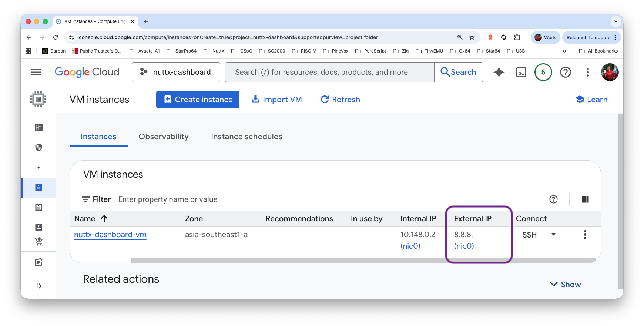Open the sidebar dashboard overview icon

(x=38, y=128)
